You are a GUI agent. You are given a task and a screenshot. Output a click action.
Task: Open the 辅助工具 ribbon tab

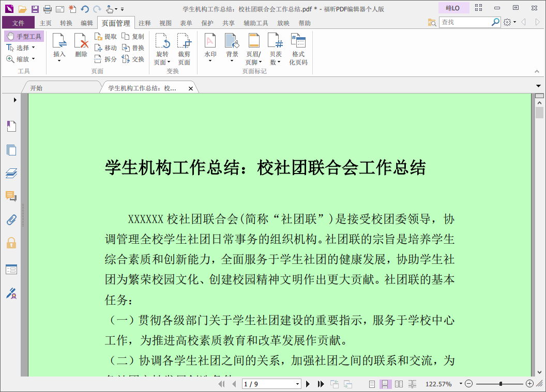click(255, 23)
